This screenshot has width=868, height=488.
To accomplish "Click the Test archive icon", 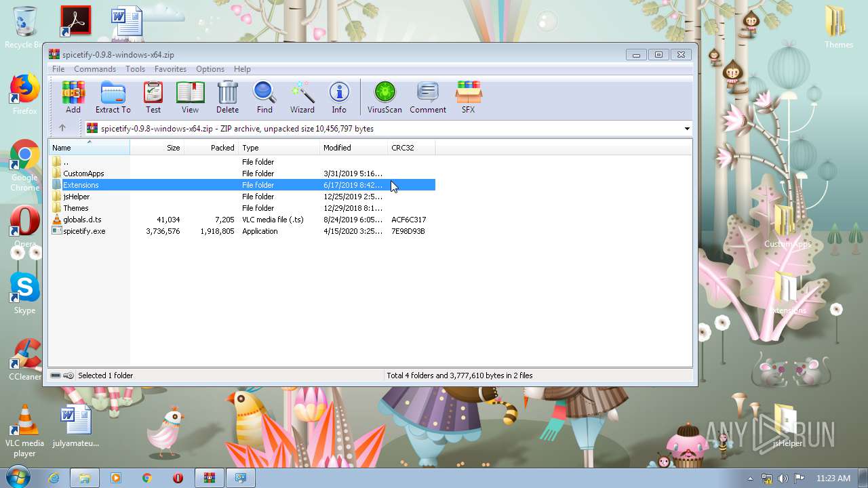I will point(153,98).
